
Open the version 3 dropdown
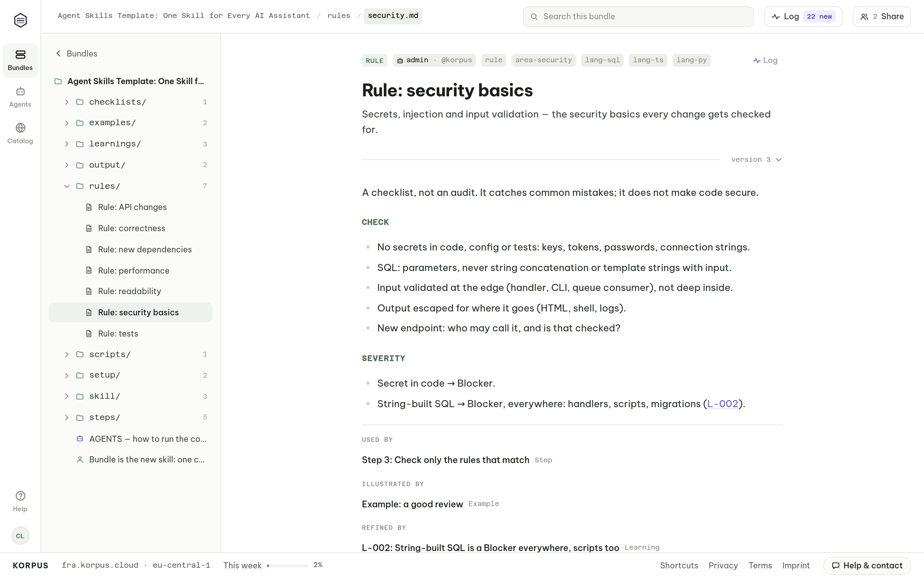click(x=757, y=159)
